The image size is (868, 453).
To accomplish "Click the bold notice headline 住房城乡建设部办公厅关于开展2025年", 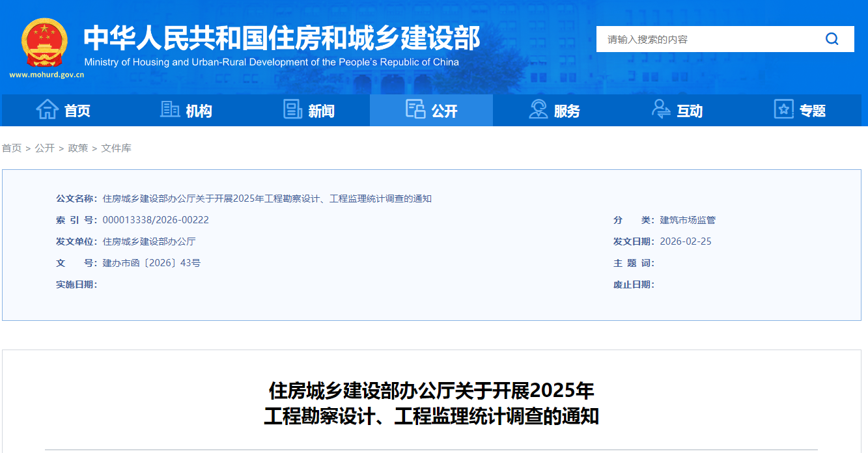I will 431,391.
